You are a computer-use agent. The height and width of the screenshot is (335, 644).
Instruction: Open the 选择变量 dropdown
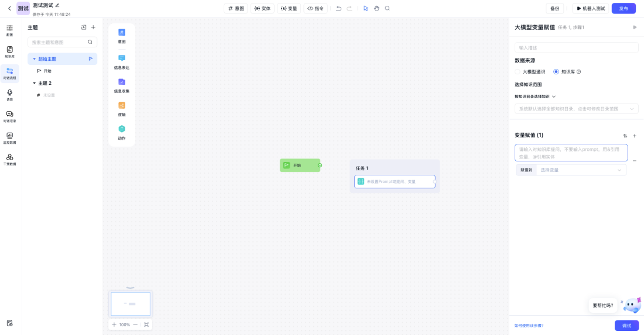click(x=580, y=170)
